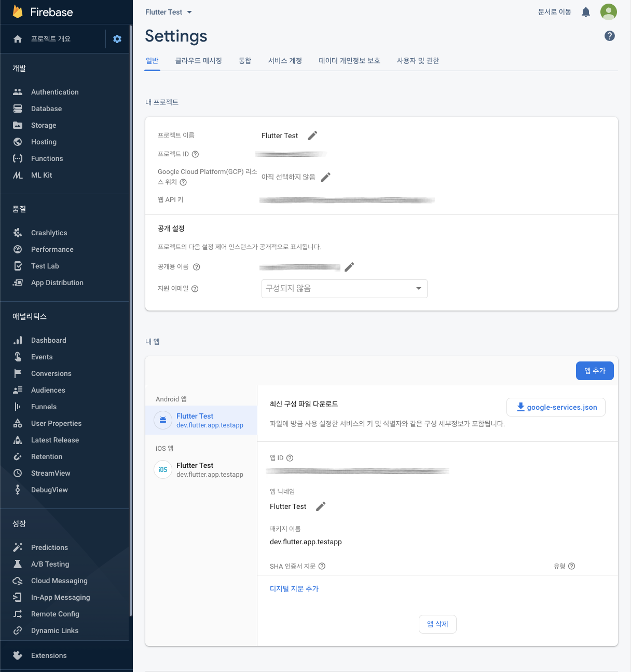Go to docs via 문서로 이동
The height and width of the screenshot is (672, 631).
pyautogui.click(x=555, y=12)
